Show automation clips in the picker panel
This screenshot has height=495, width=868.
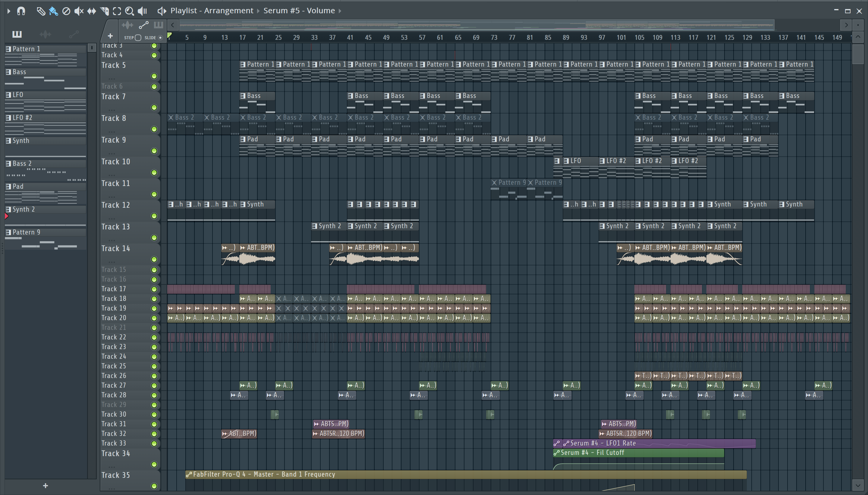coord(74,34)
